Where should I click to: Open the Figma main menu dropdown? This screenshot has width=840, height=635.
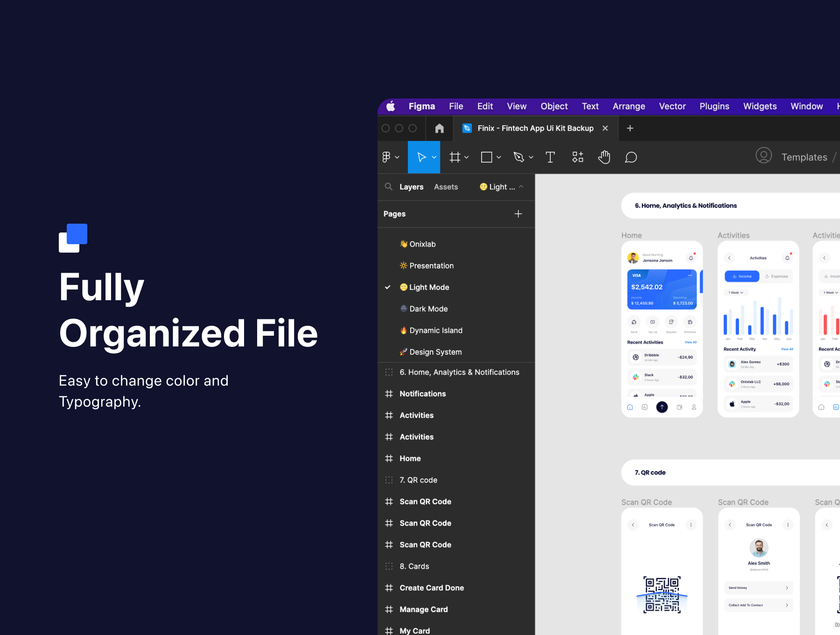coord(390,157)
